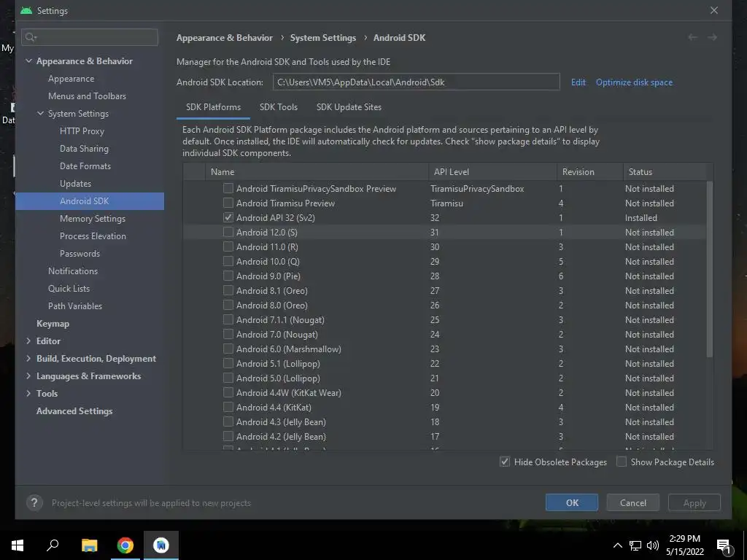Expand Languages & Frameworks section
This screenshot has width=747, height=560.
coord(28,376)
